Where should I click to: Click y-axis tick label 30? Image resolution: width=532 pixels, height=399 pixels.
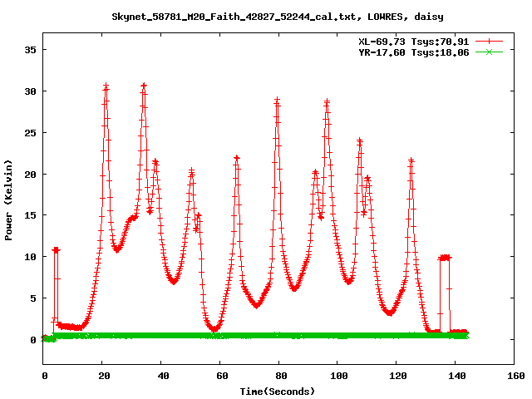[30, 91]
